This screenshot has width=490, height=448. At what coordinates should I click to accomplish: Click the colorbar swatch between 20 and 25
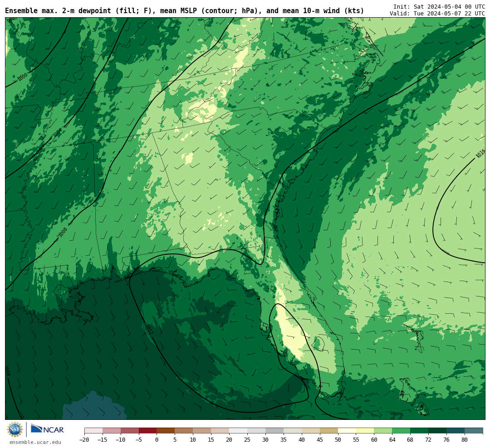(x=238, y=431)
